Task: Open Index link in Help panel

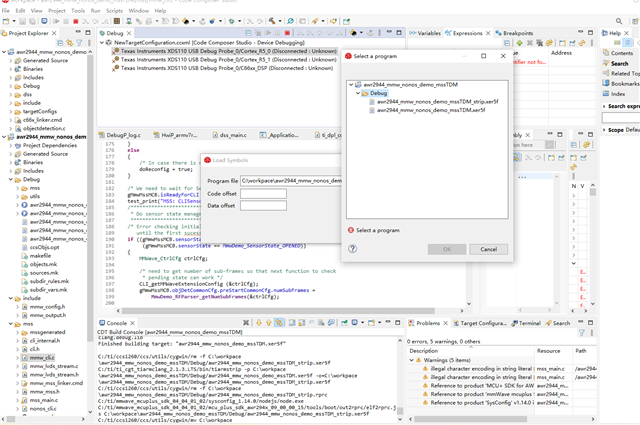Action: point(618,94)
